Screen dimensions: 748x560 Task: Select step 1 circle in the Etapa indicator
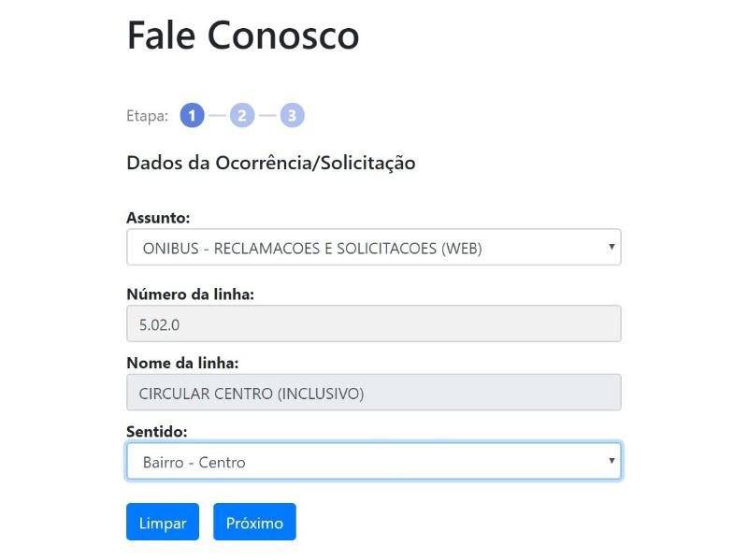193,114
